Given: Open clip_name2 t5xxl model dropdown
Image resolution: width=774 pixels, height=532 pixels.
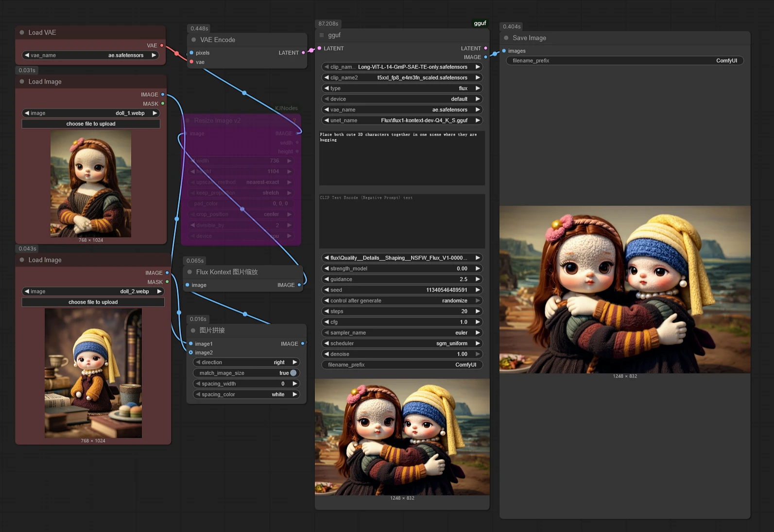Looking at the screenshot, I should point(402,78).
